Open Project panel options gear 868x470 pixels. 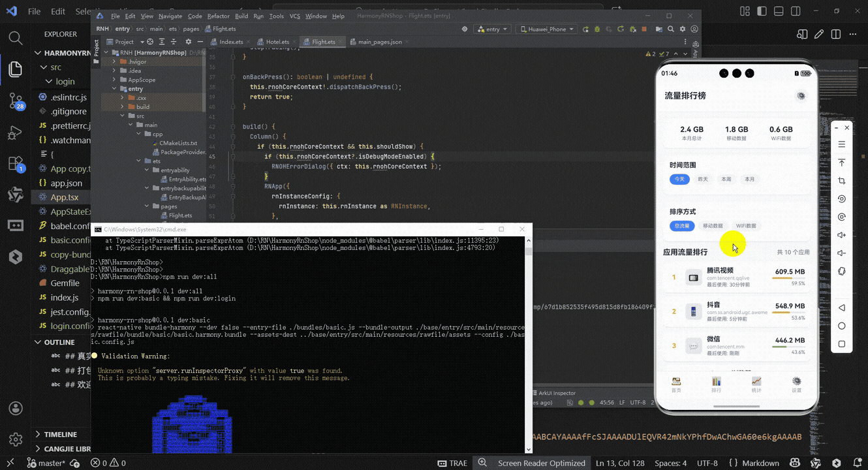(189, 42)
